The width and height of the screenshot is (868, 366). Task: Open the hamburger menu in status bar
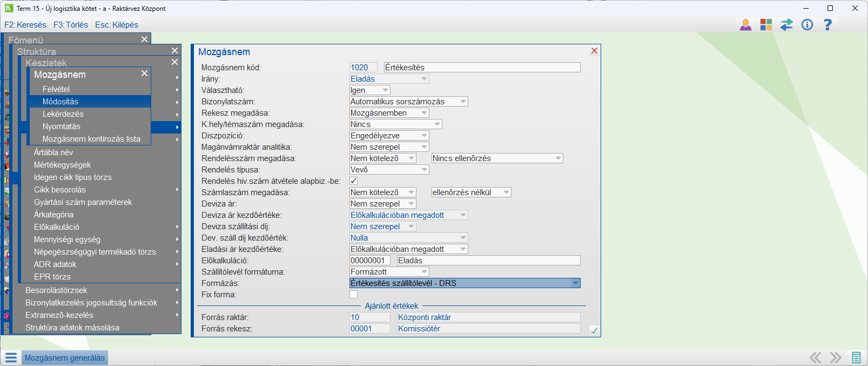click(x=11, y=358)
